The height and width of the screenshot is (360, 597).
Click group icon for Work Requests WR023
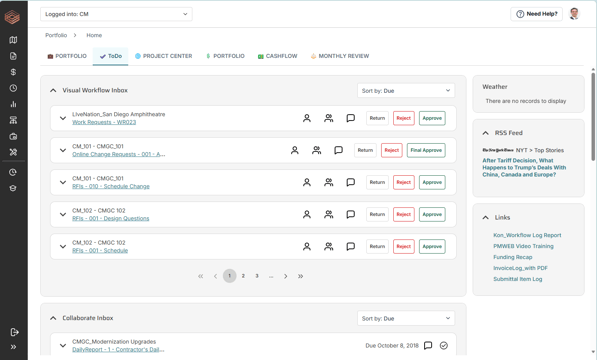(329, 118)
